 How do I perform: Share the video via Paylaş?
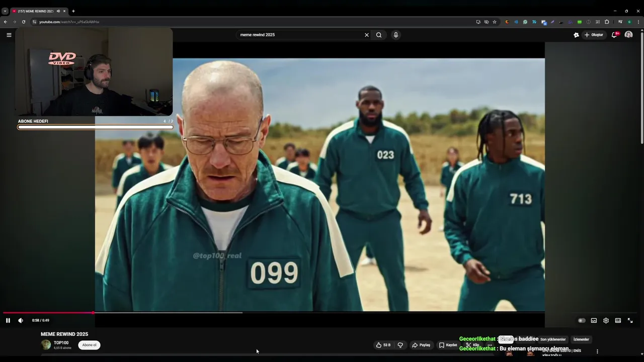tap(421, 345)
